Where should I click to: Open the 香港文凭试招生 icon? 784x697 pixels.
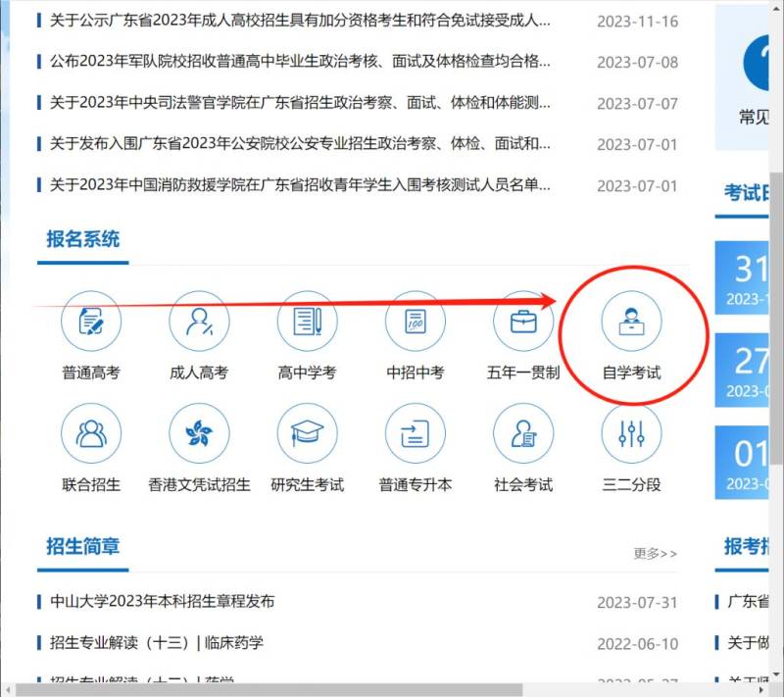(199, 433)
